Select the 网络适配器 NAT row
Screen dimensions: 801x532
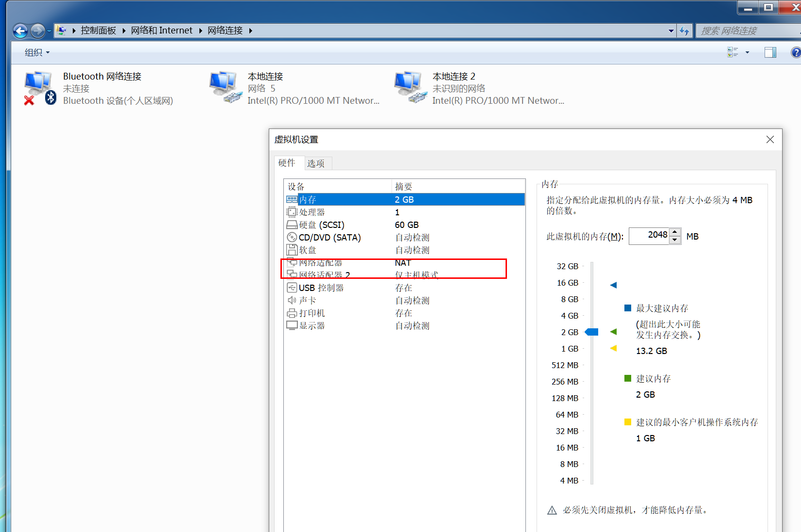click(x=405, y=262)
